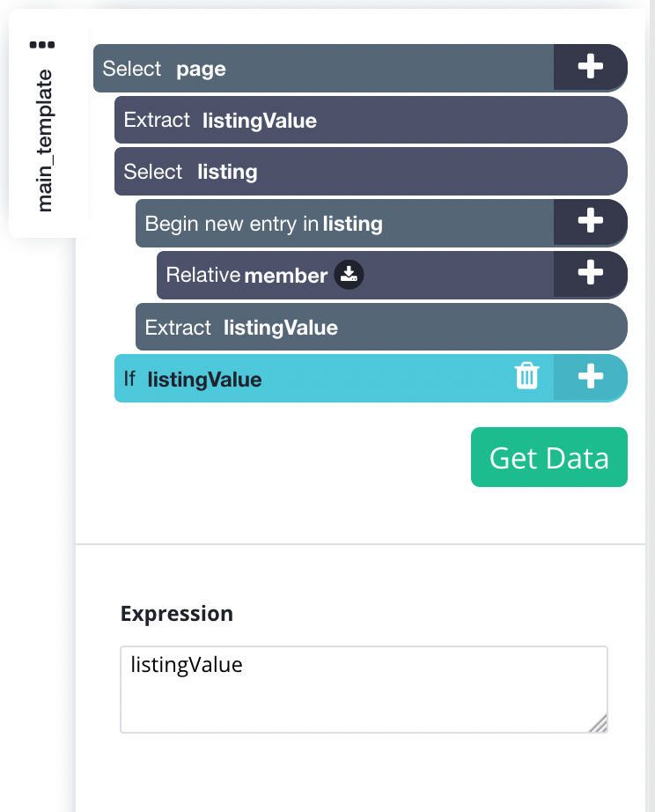Click the Expression label
655x812 pixels.
[x=177, y=614]
